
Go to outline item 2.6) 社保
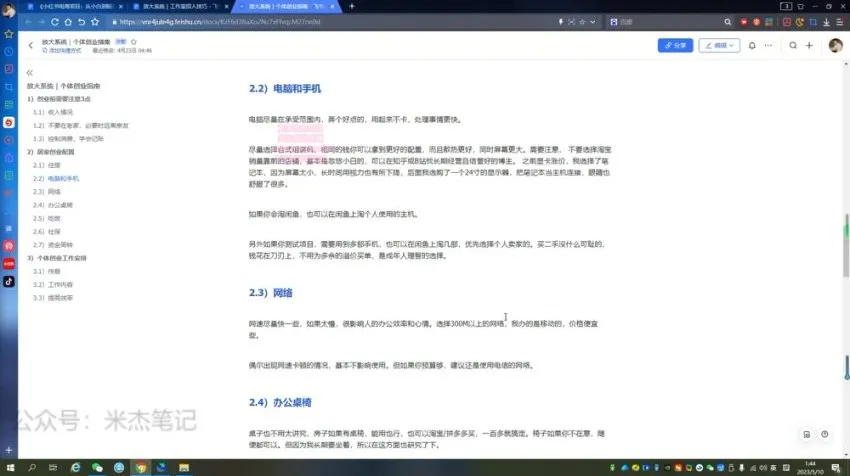pos(47,231)
